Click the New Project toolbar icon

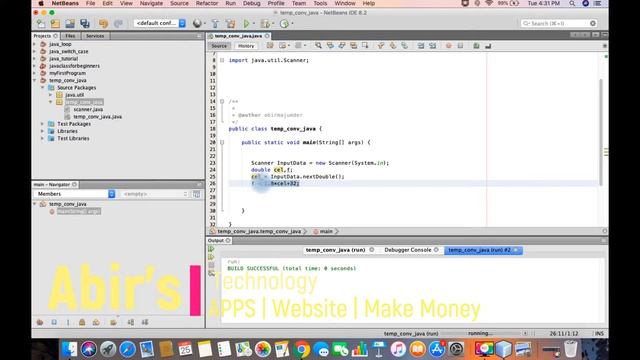tap(56, 24)
